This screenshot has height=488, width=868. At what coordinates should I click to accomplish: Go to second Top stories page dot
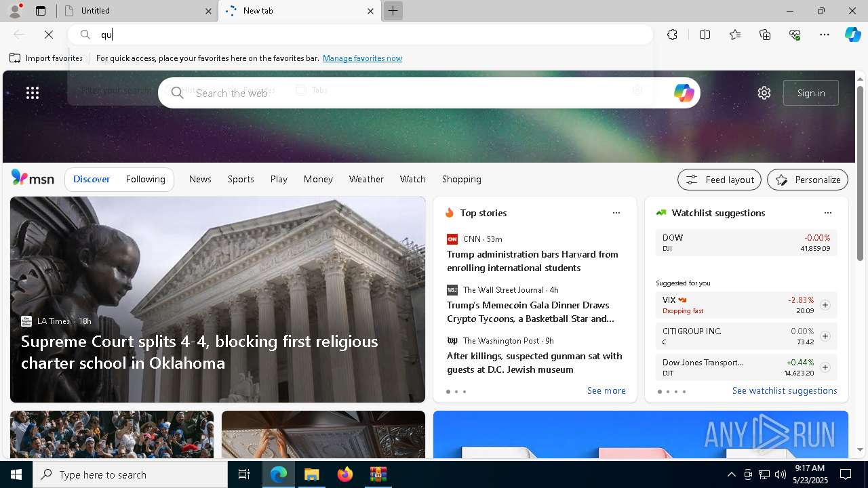pos(456,392)
